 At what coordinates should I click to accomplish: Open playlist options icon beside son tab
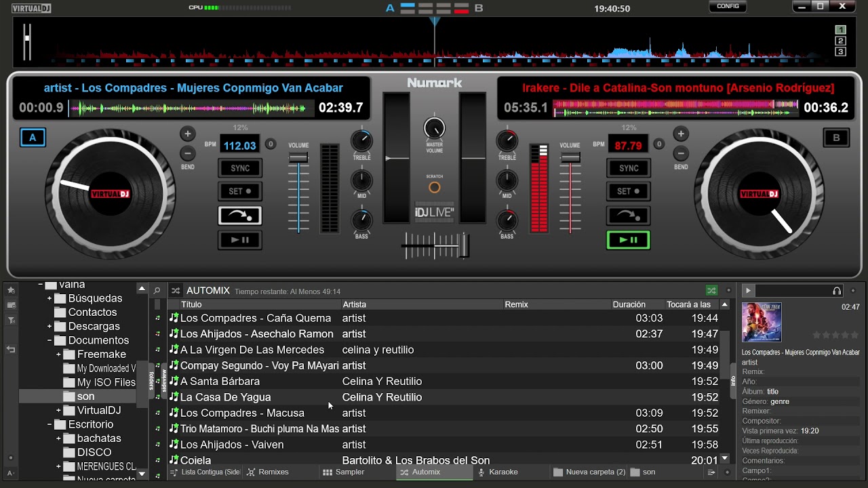711,472
